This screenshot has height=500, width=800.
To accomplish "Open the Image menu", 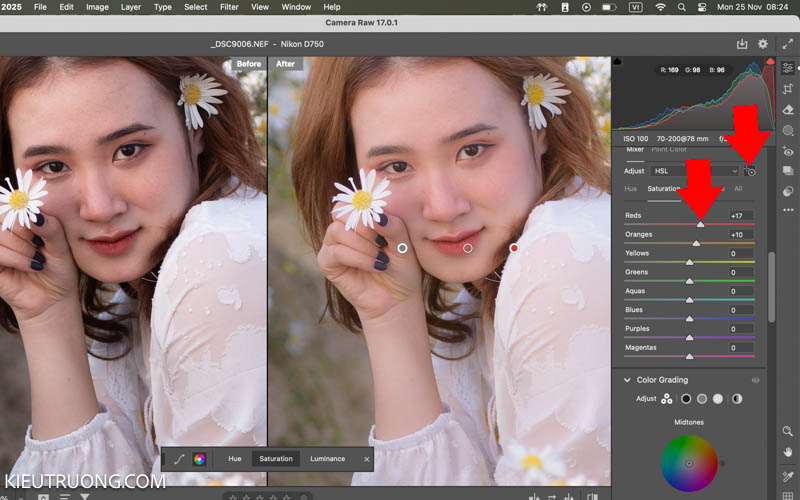I will tap(97, 7).
